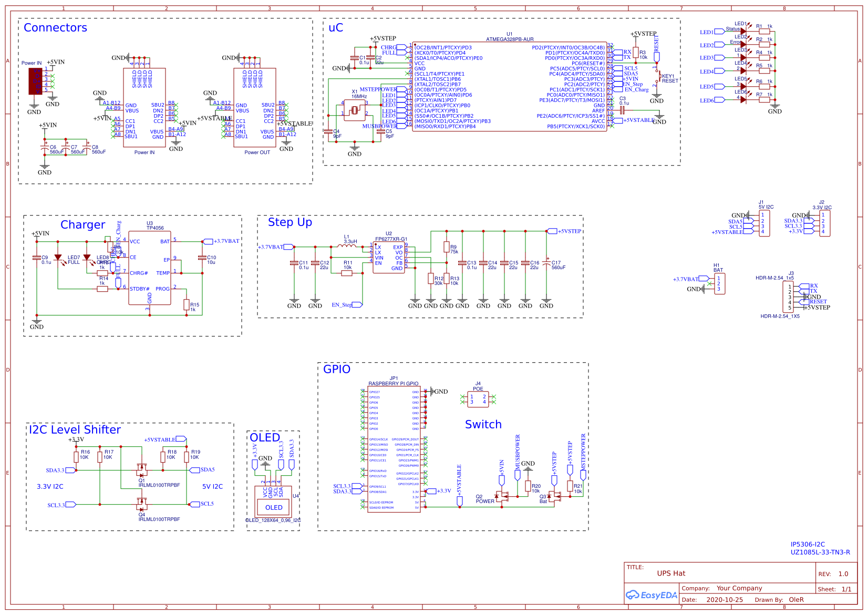Click the "UPS Hat" title field

(671, 573)
